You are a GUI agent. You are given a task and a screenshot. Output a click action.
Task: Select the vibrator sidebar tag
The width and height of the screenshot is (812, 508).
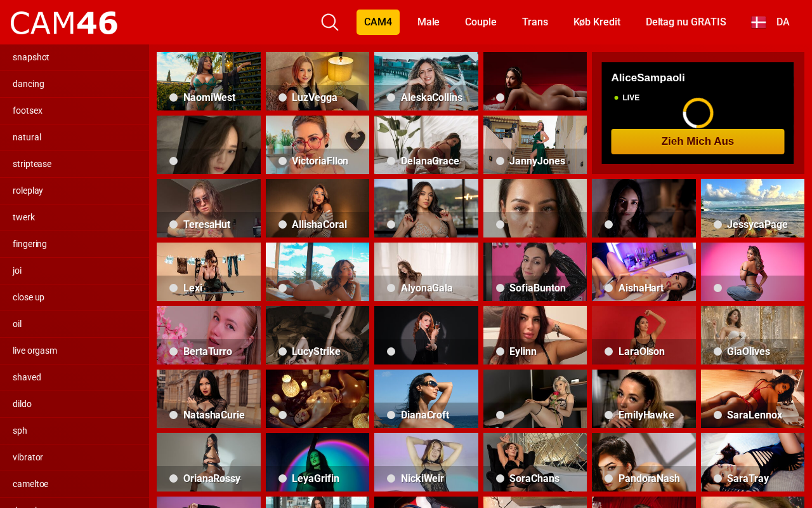tap(74, 457)
